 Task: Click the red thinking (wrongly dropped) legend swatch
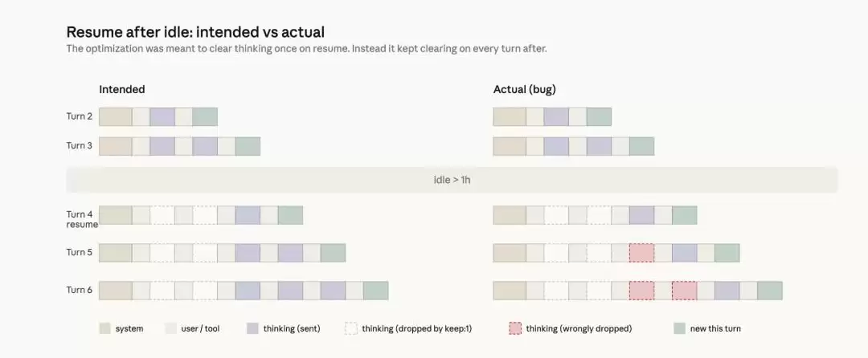515,328
